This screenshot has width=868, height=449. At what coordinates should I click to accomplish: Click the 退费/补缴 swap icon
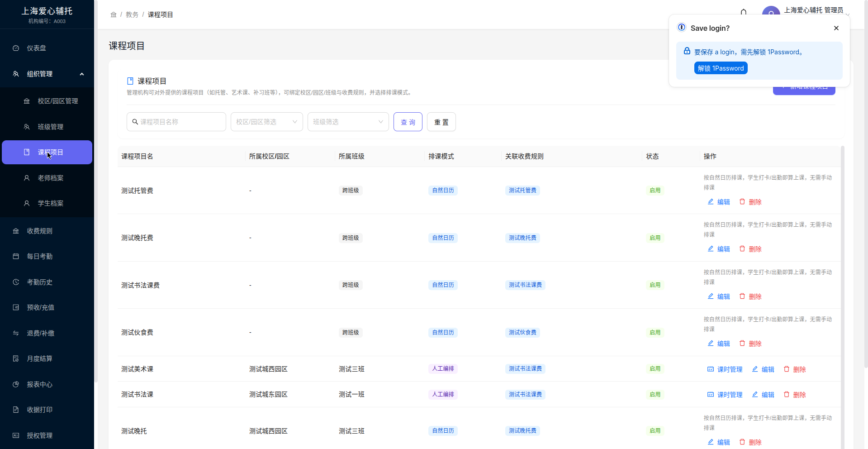pyautogui.click(x=16, y=333)
